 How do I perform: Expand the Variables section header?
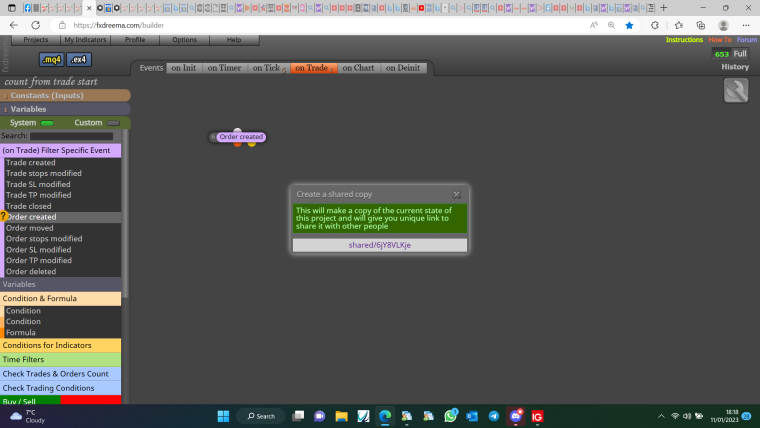[65, 109]
